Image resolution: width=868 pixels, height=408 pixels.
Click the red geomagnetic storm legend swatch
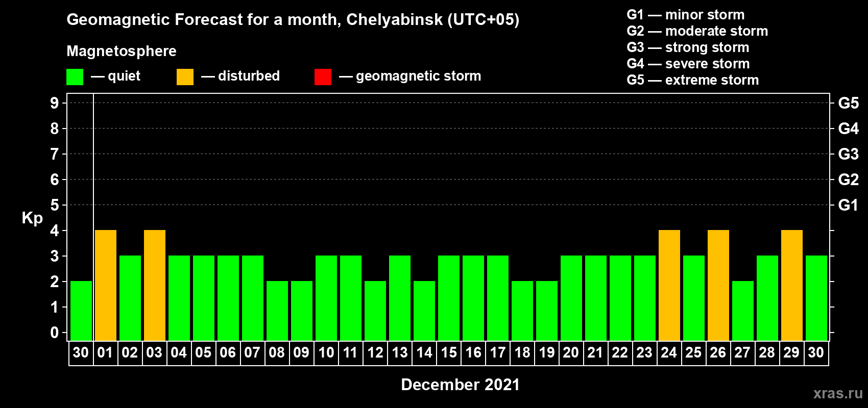coord(323,77)
